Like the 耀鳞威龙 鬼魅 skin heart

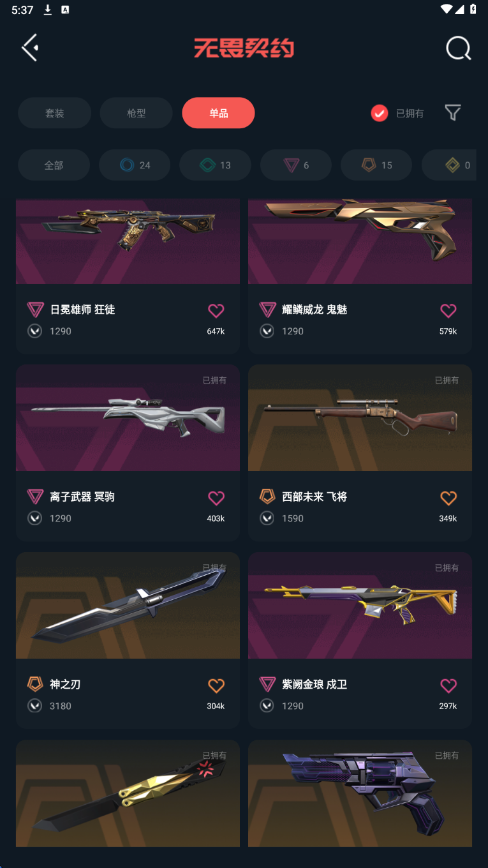pyautogui.click(x=448, y=311)
